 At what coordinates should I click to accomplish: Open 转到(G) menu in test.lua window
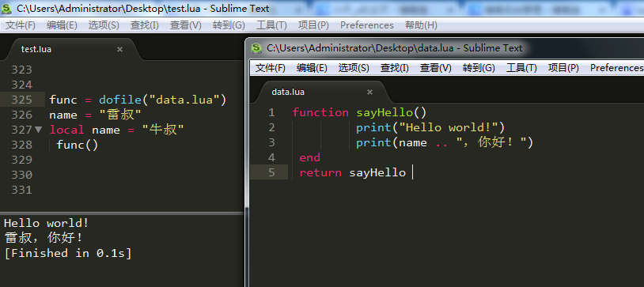point(229,25)
